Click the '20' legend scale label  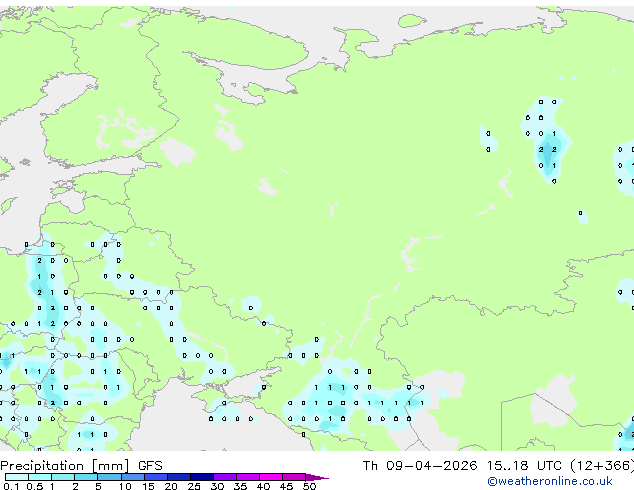tap(171, 486)
